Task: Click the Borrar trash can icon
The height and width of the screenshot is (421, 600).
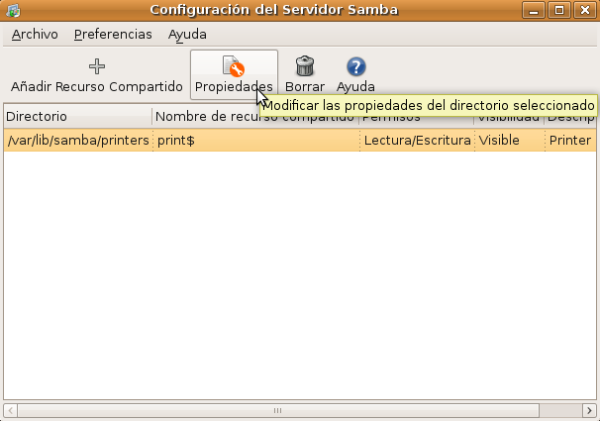Action: [305, 67]
